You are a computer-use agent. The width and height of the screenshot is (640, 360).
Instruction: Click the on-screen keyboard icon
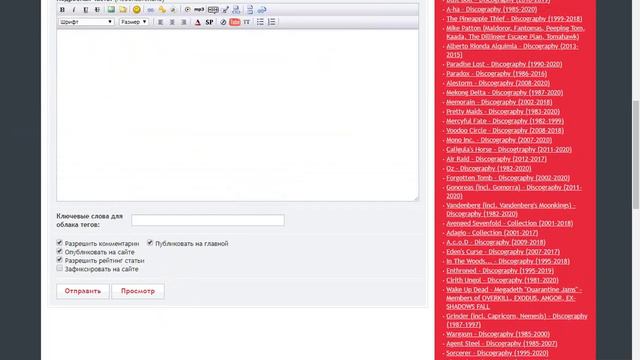coord(213,10)
